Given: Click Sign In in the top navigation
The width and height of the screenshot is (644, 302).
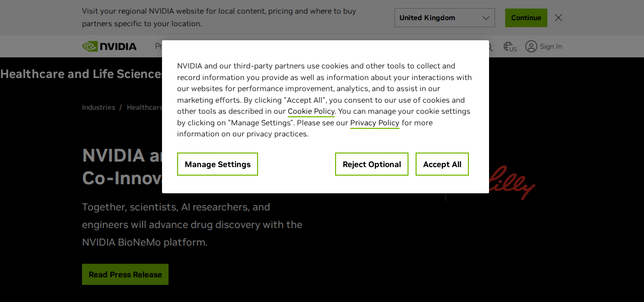Looking at the screenshot, I should coord(550,46).
